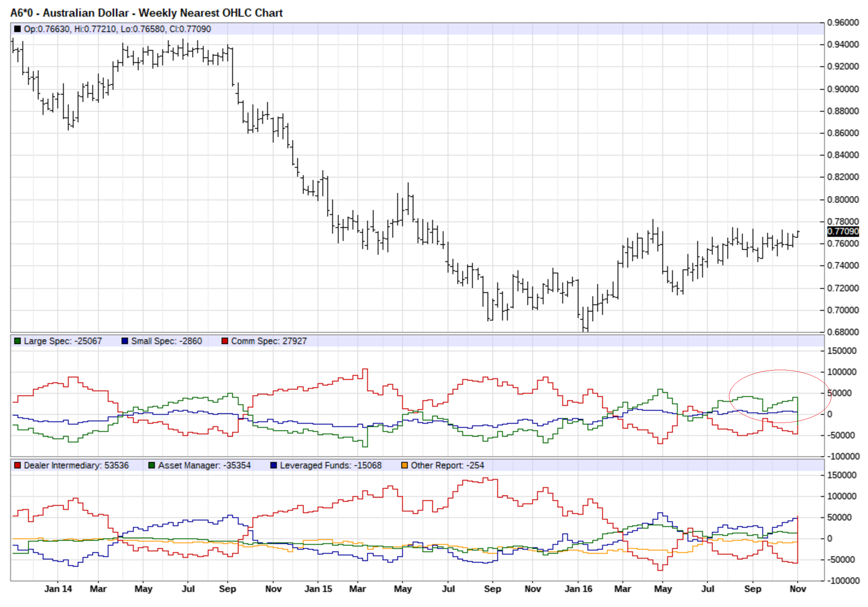Click the Jan 16 date axis label
Viewport: 868px width, 607px height.
pos(578,589)
